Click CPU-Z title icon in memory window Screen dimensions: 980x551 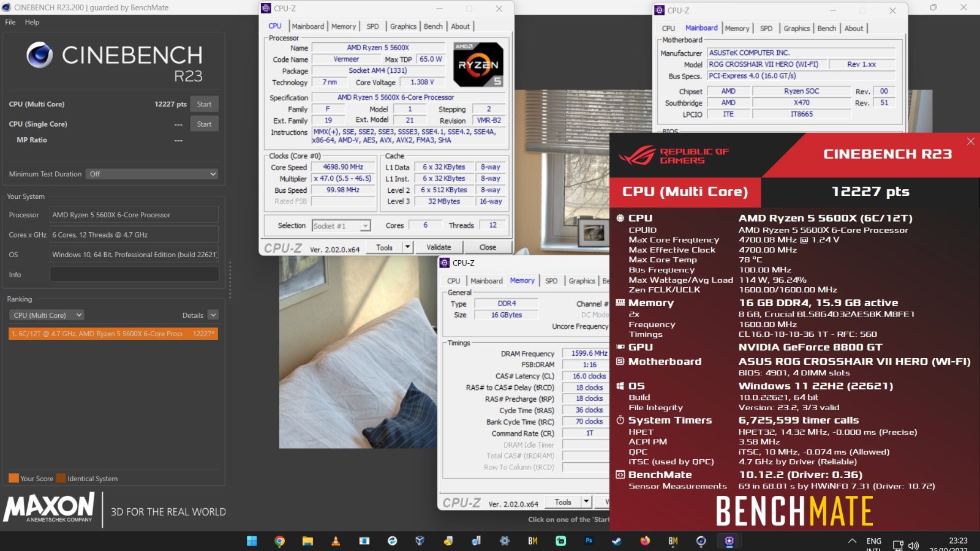(x=444, y=263)
